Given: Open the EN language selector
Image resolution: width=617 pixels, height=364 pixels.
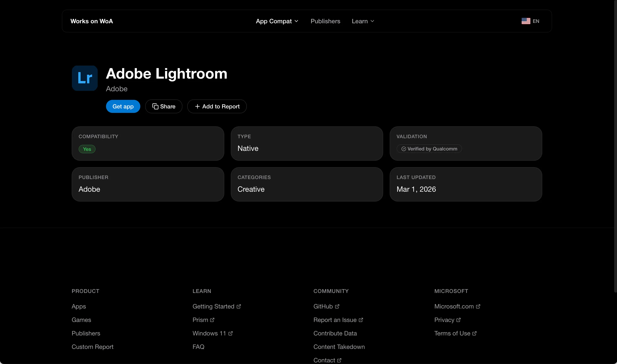Looking at the screenshot, I should [530, 21].
